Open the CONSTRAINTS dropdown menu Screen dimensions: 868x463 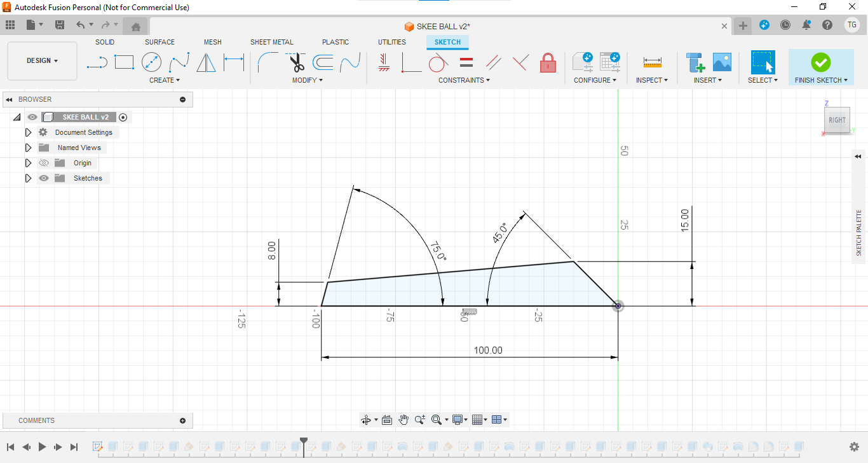465,80
